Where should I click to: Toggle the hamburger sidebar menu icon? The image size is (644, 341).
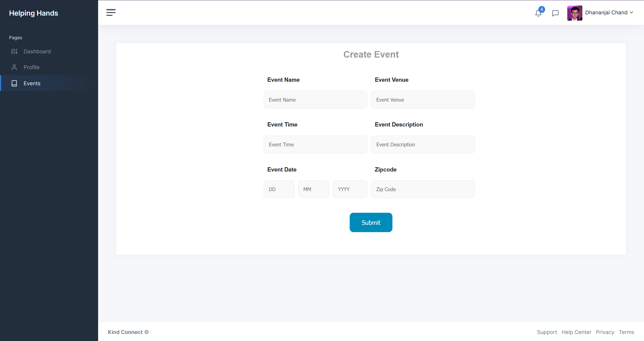pos(111,13)
